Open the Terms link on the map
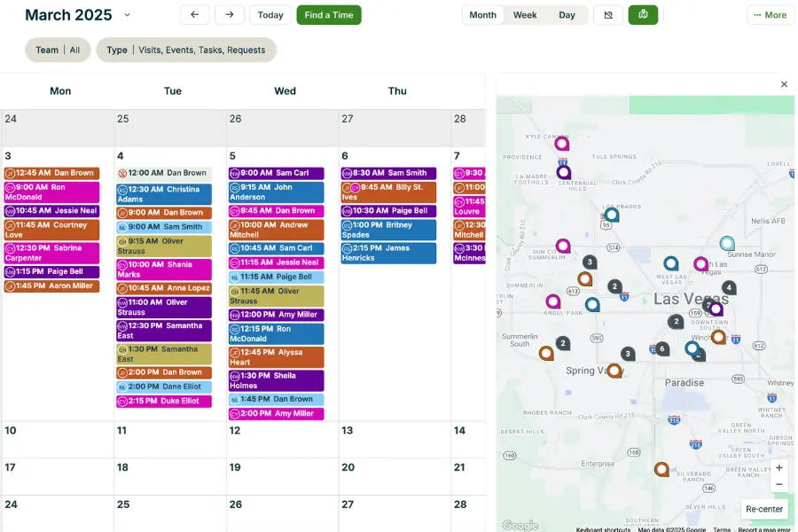This screenshot has width=798, height=532. click(x=722, y=529)
